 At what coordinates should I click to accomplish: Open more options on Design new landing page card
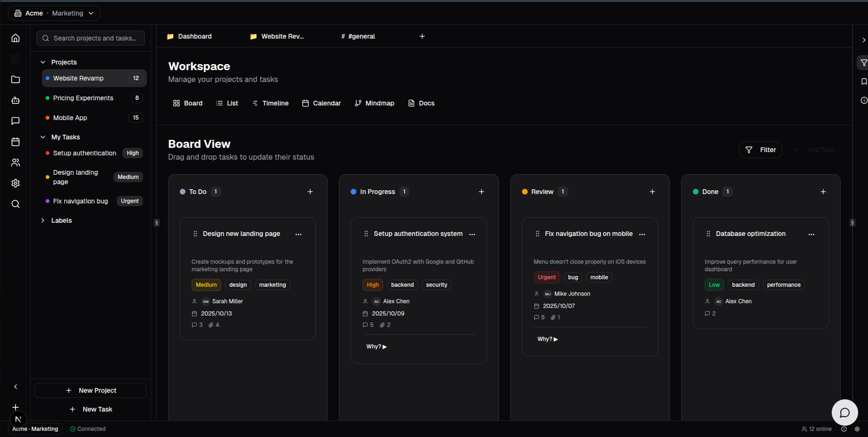click(298, 234)
